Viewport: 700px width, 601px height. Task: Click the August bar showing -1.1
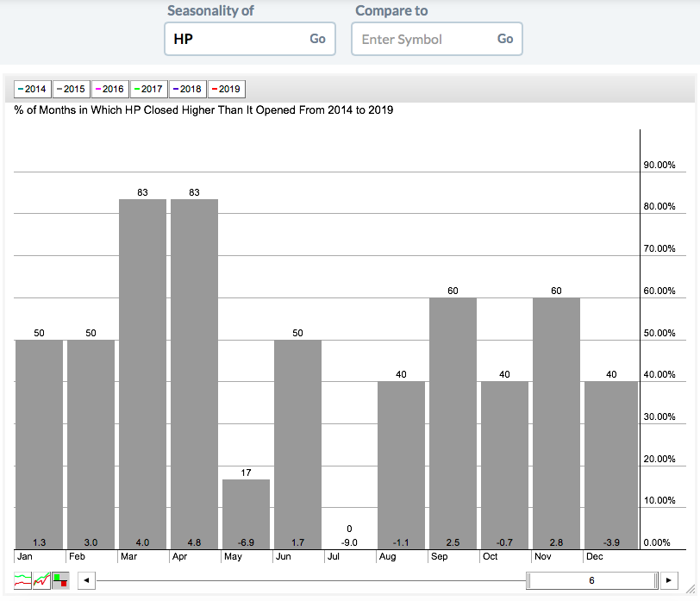pyautogui.click(x=402, y=466)
